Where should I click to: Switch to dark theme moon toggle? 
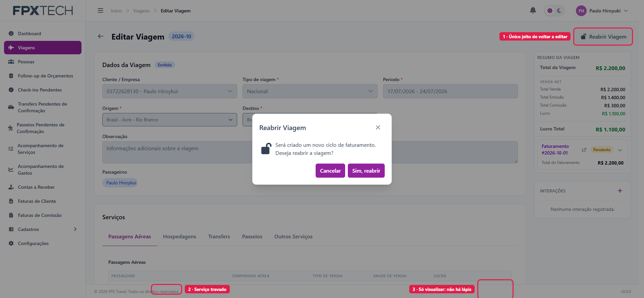point(559,11)
